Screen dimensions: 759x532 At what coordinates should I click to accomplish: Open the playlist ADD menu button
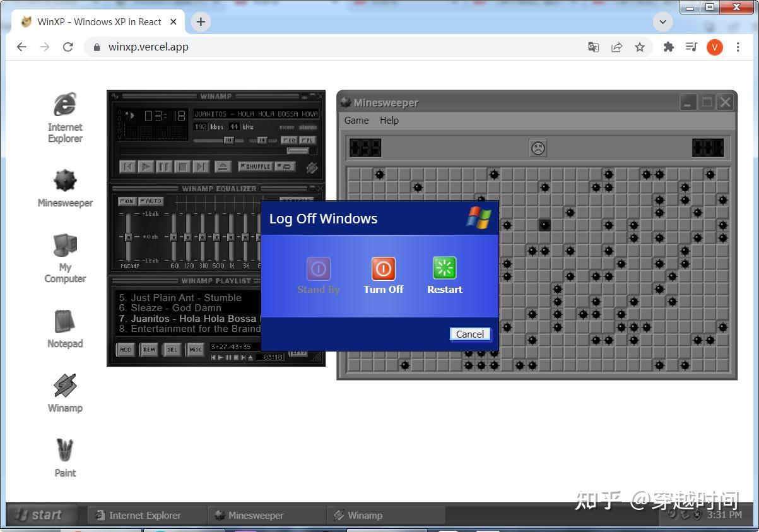126,350
